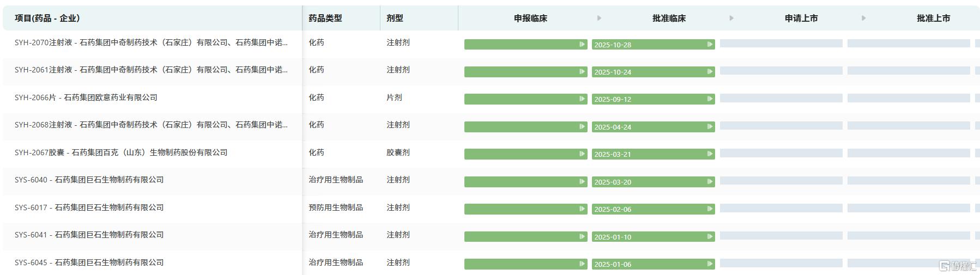Click arrow between 批准临床 and 申请上市

tap(731, 18)
